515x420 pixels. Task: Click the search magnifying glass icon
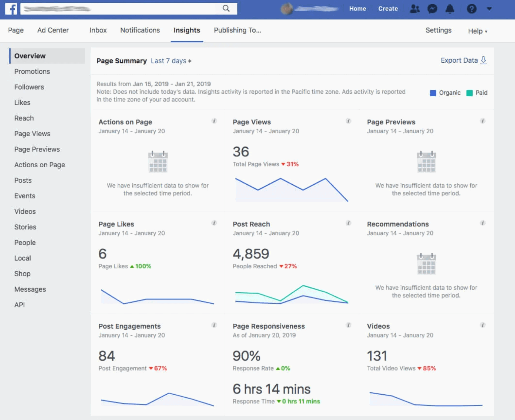226,8
